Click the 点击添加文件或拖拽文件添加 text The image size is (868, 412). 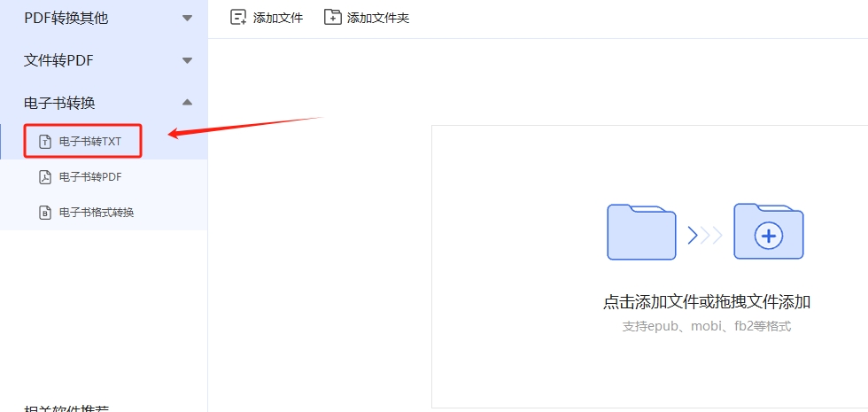[x=707, y=302]
